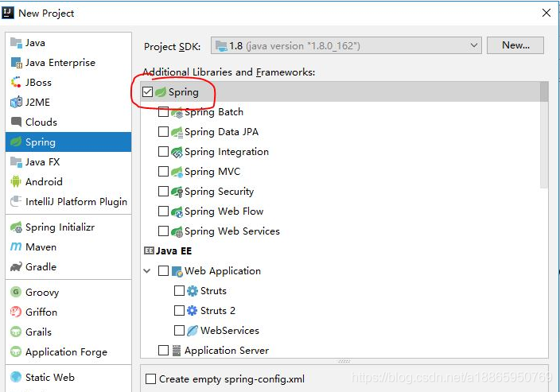
Task: Click the Groovy G icon
Action: 16,293
